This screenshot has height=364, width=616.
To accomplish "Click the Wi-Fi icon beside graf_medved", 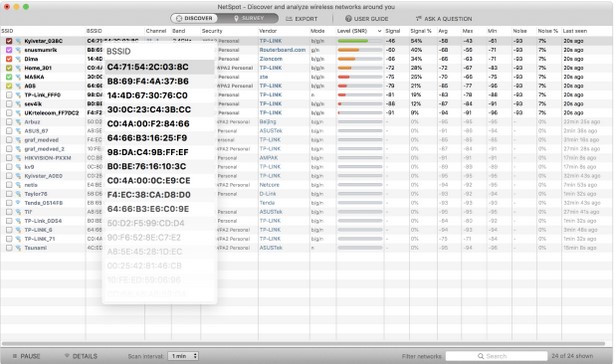I will [x=18, y=140].
